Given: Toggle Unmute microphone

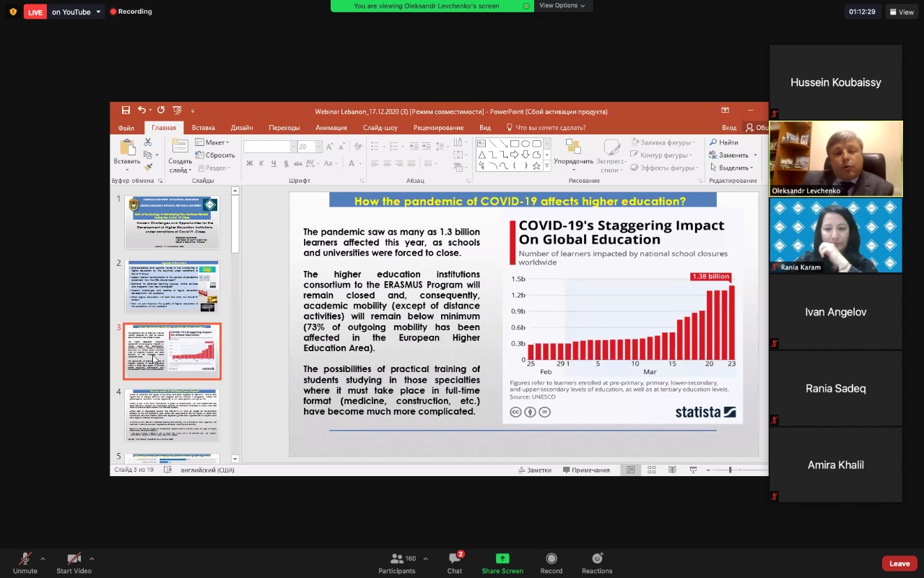Looking at the screenshot, I should tap(25, 562).
